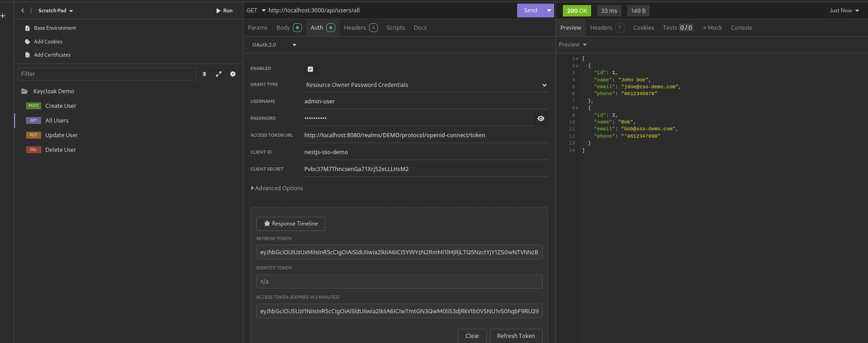Viewport: 868px width, 343px height.
Task: Open the Just Now history dropdown
Action: [844, 11]
